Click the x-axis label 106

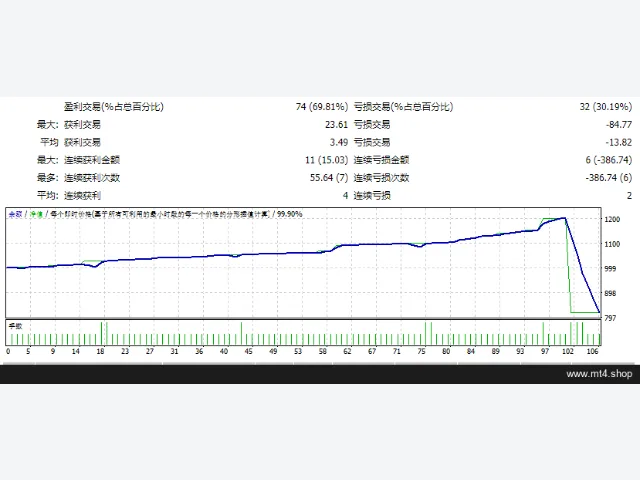click(592, 351)
